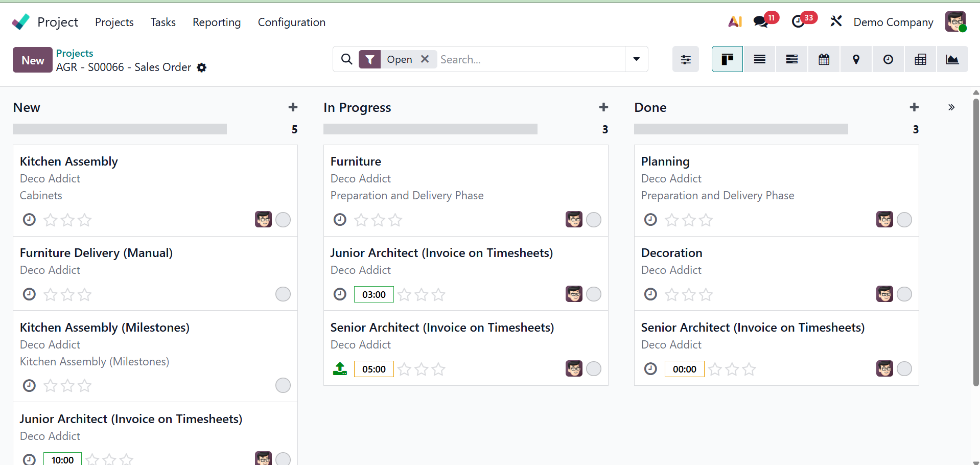Switch to Gantt view

[791, 59]
